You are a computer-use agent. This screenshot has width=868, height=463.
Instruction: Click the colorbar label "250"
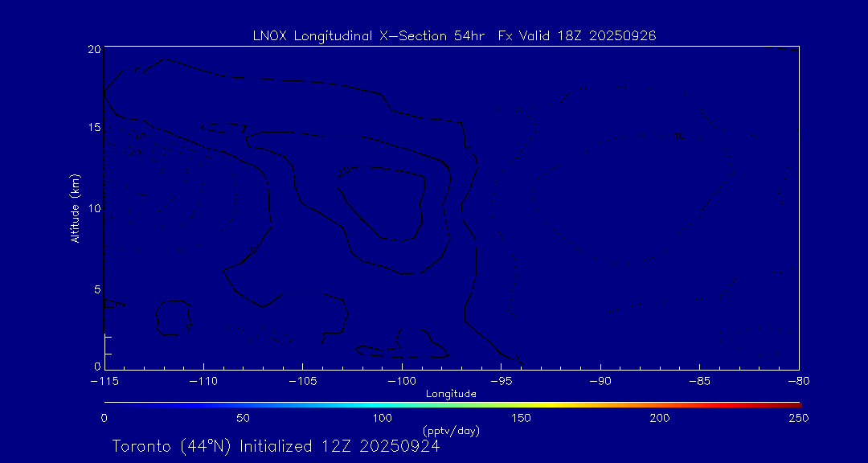coord(798,418)
